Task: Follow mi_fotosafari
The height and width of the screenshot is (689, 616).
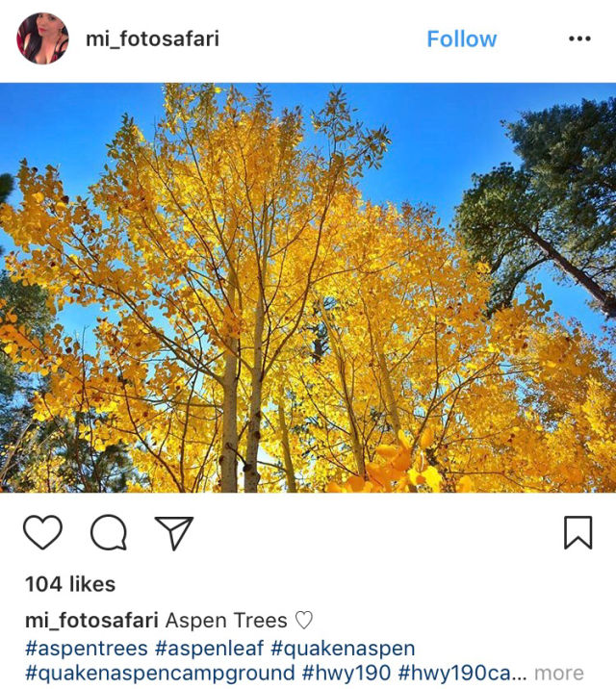Action: tap(462, 39)
